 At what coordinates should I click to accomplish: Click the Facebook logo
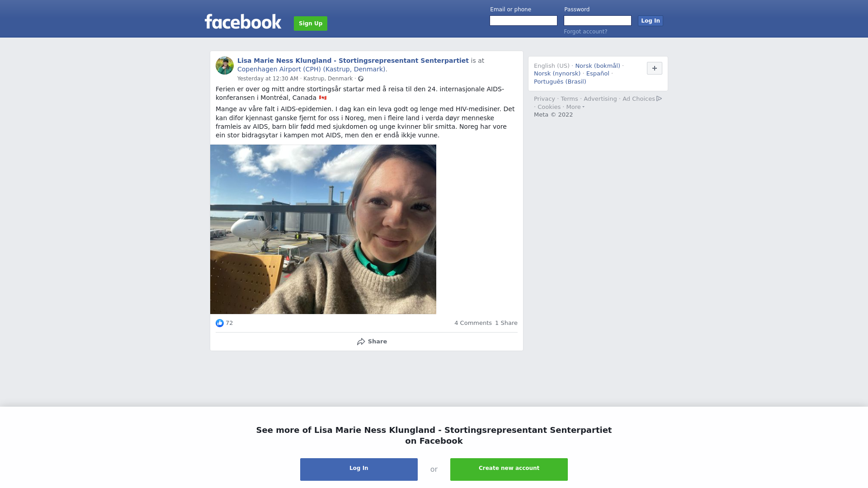[243, 22]
